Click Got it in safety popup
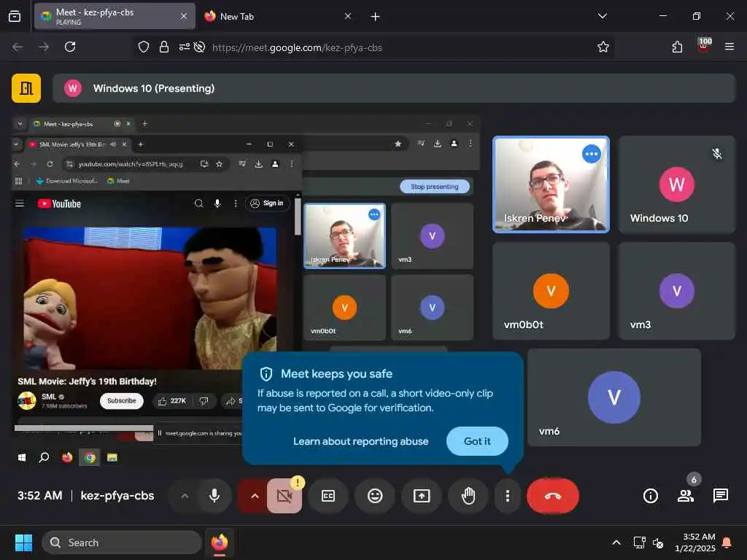 (x=477, y=441)
